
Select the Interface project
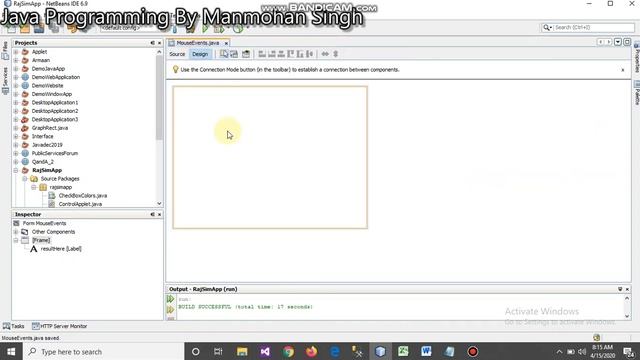pyautogui.click(x=42, y=136)
